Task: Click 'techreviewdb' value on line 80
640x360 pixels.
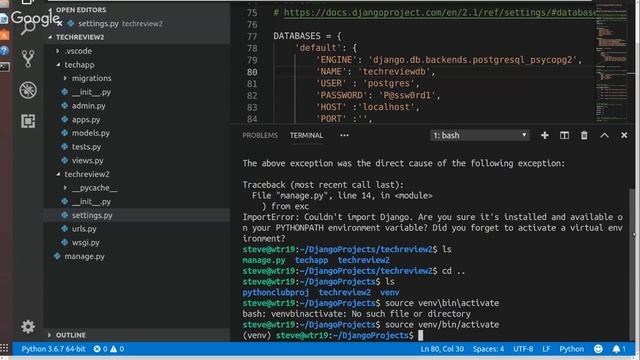Action: click(x=394, y=72)
